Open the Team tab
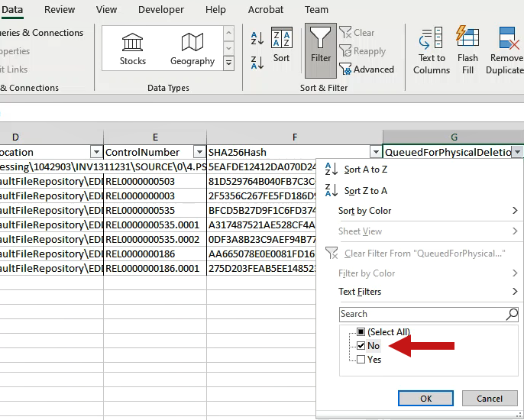 point(316,10)
